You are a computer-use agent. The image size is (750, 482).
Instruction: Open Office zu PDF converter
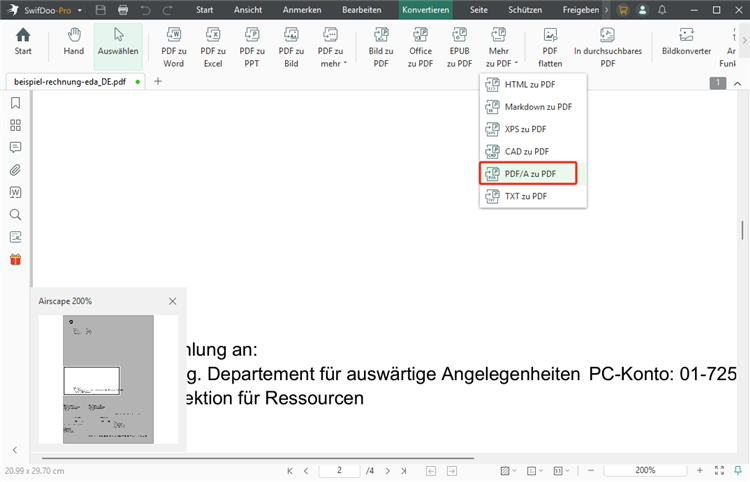[x=420, y=47]
